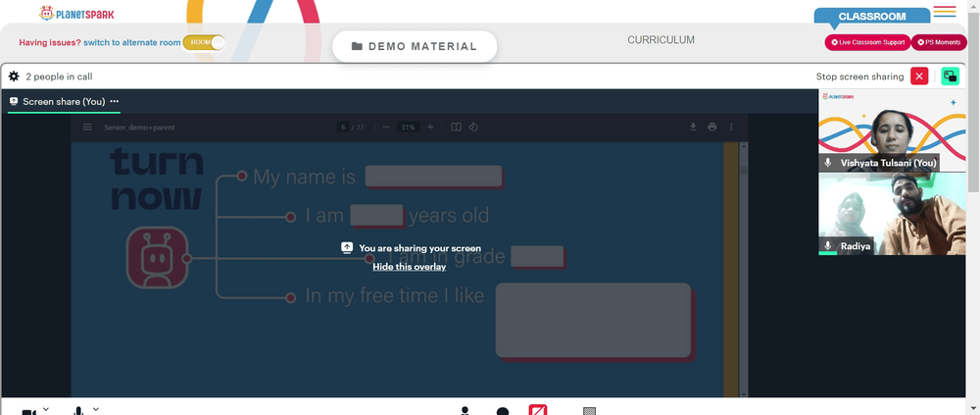The image size is (980, 415).
Task: Toggle the ROOM switch
Action: [x=204, y=42]
